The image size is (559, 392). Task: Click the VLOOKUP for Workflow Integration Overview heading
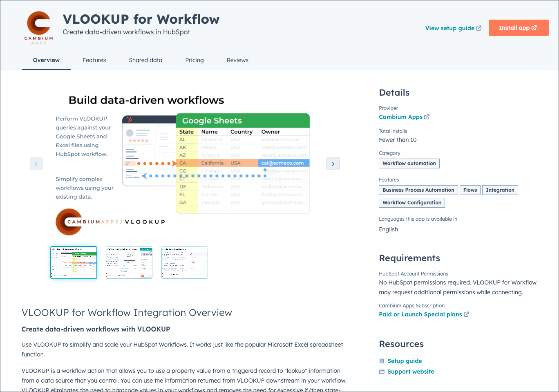click(x=127, y=313)
